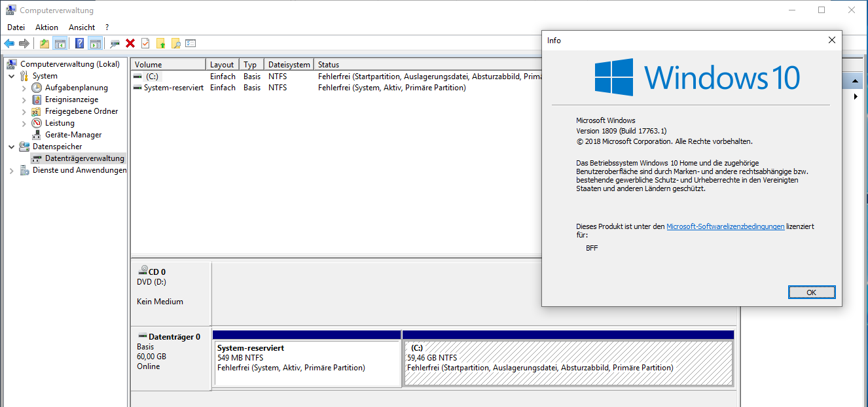Click the Dienste und Anwendungen tree icon
868x407 pixels.
24,170
